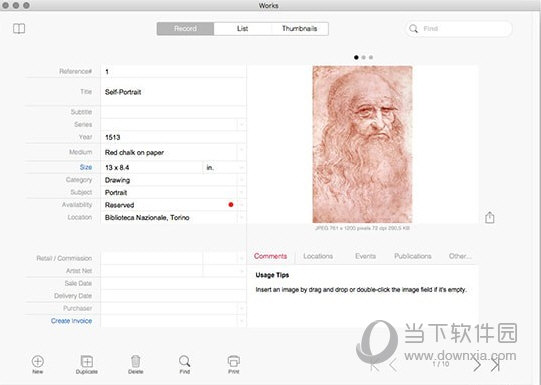Select the first image page dot
Image resolution: width=541 pixels, height=385 pixels.
point(356,57)
